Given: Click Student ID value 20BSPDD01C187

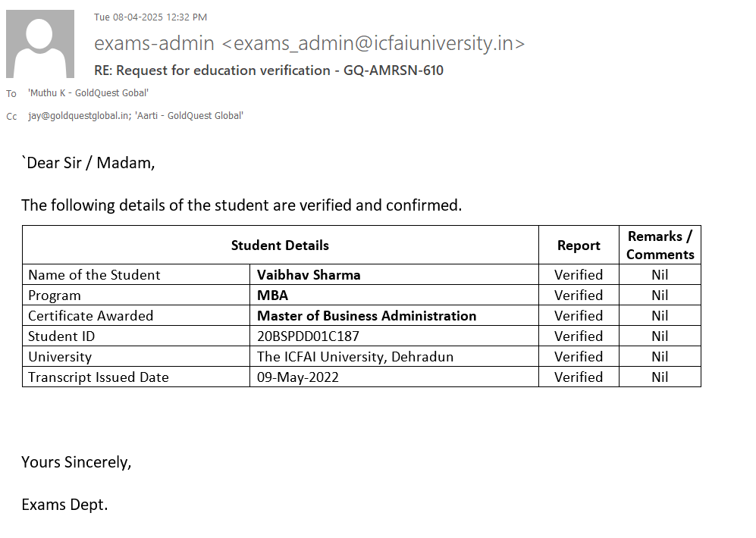Looking at the screenshot, I should pos(308,336).
